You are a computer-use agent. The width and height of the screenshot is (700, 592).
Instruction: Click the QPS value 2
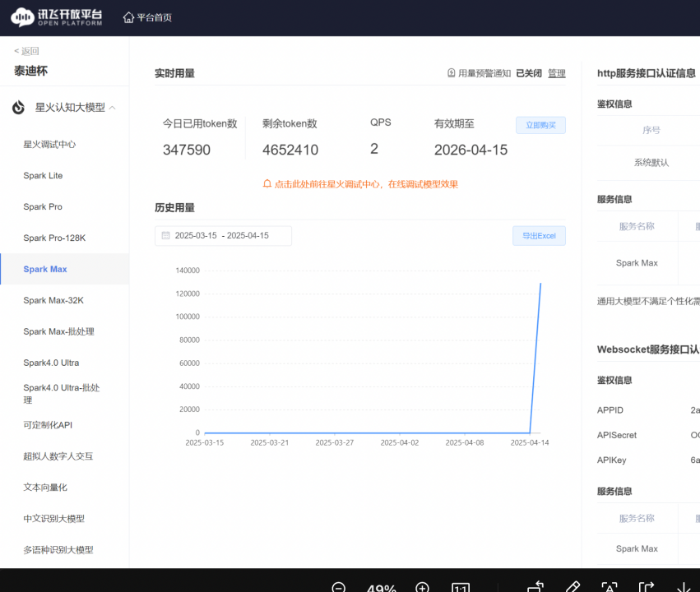(374, 149)
